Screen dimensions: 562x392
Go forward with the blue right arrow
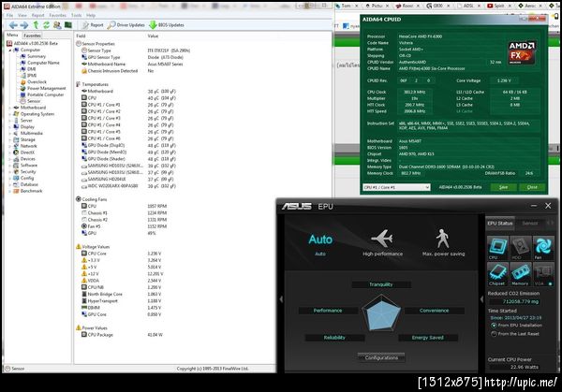click(x=24, y=25)
